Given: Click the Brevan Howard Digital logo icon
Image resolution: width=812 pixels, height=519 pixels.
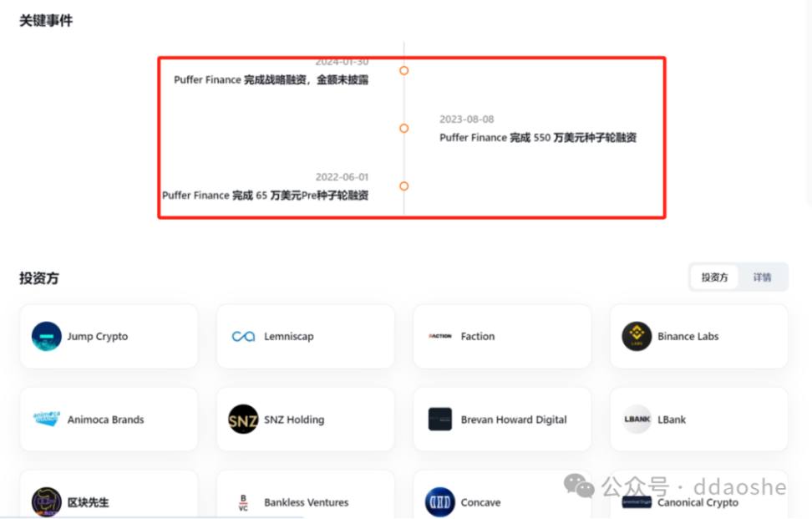Looking at the screenshot, I should coord(440,419).
